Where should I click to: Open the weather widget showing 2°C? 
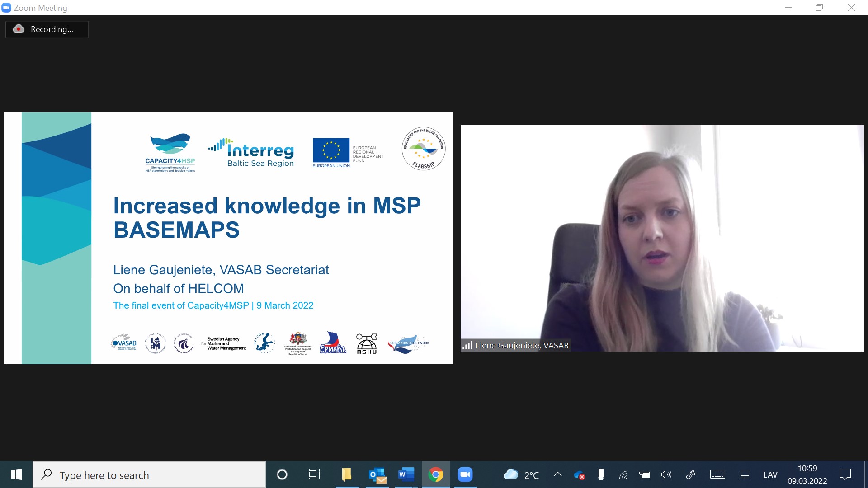click(x=521, y=475)
